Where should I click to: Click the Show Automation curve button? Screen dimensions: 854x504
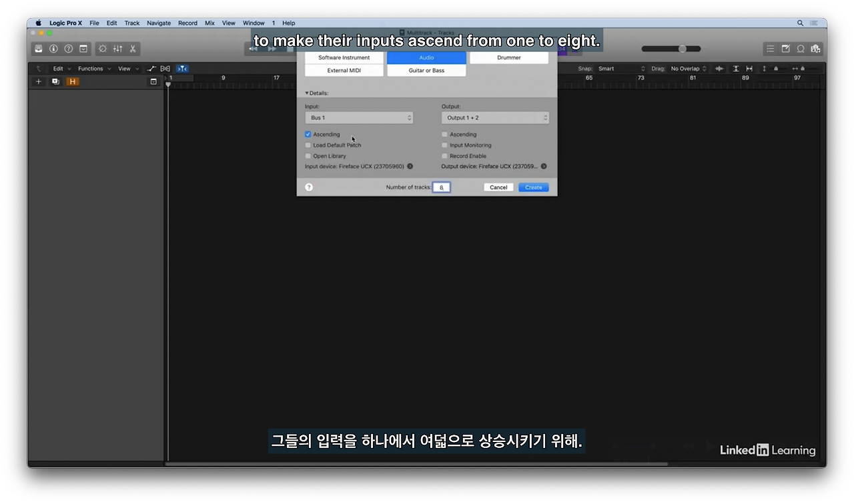click(151, 69)
